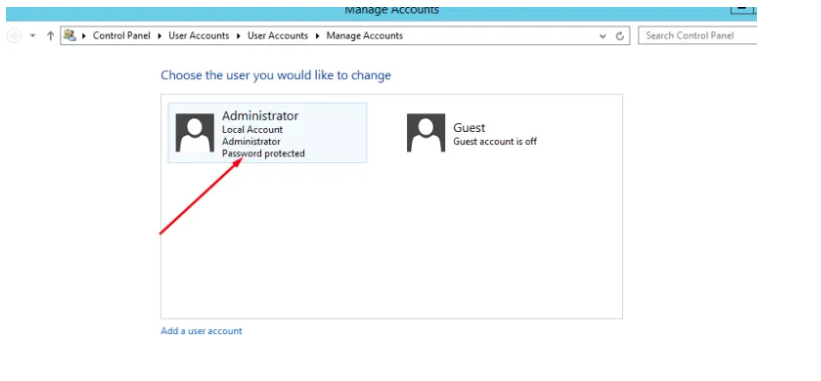Open the address bar history dropdown

[x=603, y=36]
